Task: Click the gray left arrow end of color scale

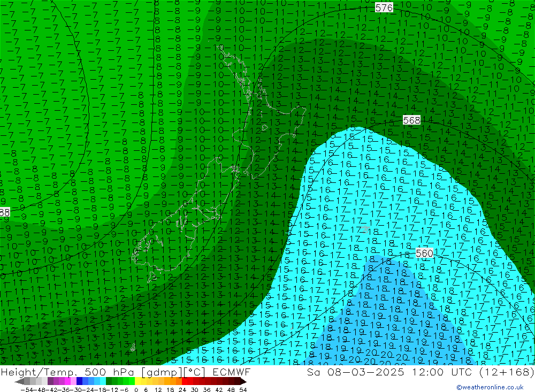Action: pyautogui.click(x=19, y=381)
